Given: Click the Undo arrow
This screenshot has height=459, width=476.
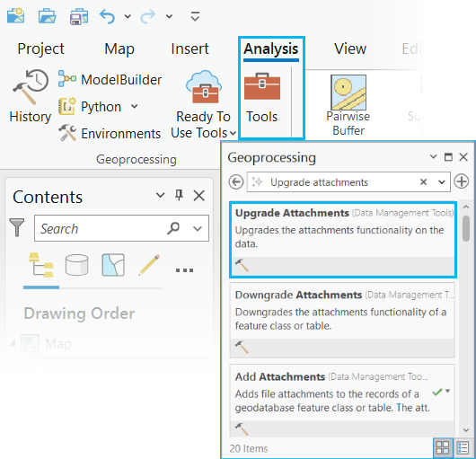Looking at the screenshot, I should click(108, 16).
